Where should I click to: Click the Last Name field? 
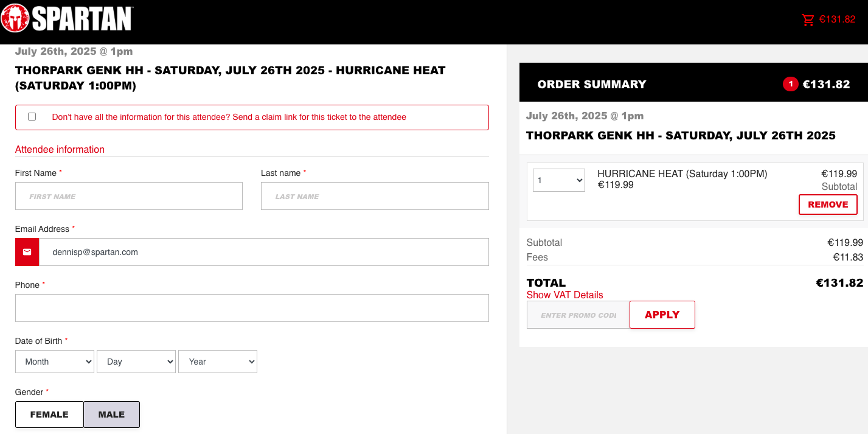pos(375,196)
